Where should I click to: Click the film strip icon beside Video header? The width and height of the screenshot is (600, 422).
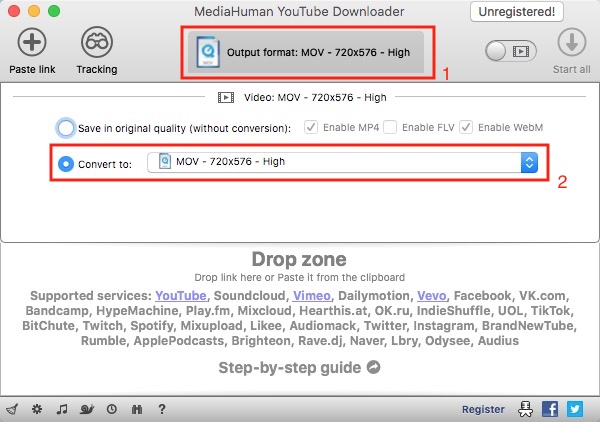(x=226, y=98)
